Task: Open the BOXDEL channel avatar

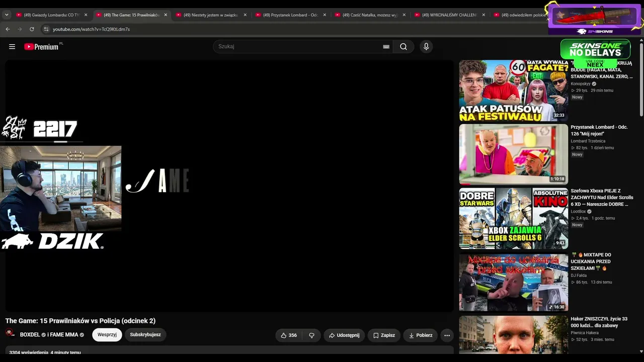Action: [10, 333]
